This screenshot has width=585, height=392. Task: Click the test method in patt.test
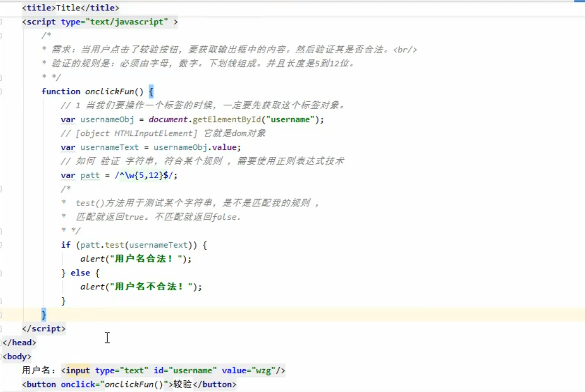pos(114,245)
